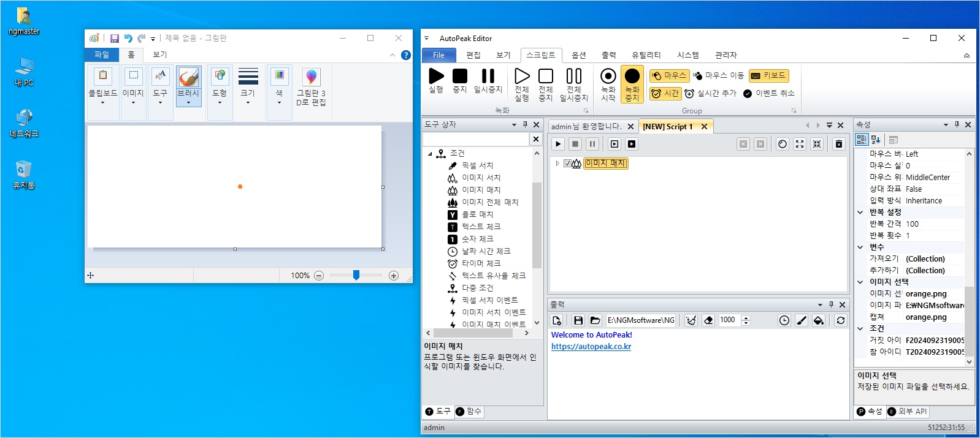Click the 전체 실행 run-all icon
The width and height of the screenshot is (980, 438).
(x=522, y=85)
